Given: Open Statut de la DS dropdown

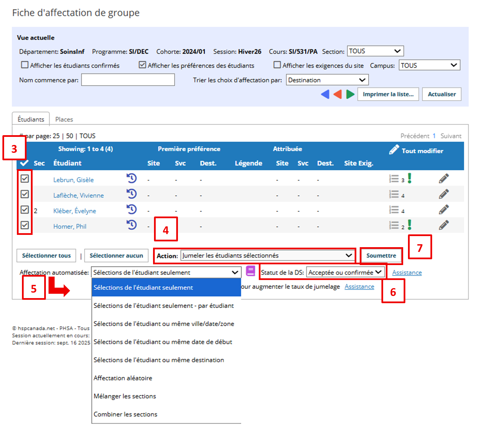Looking at the screenshot, I should pyautogui.click(x=345, y=273).
